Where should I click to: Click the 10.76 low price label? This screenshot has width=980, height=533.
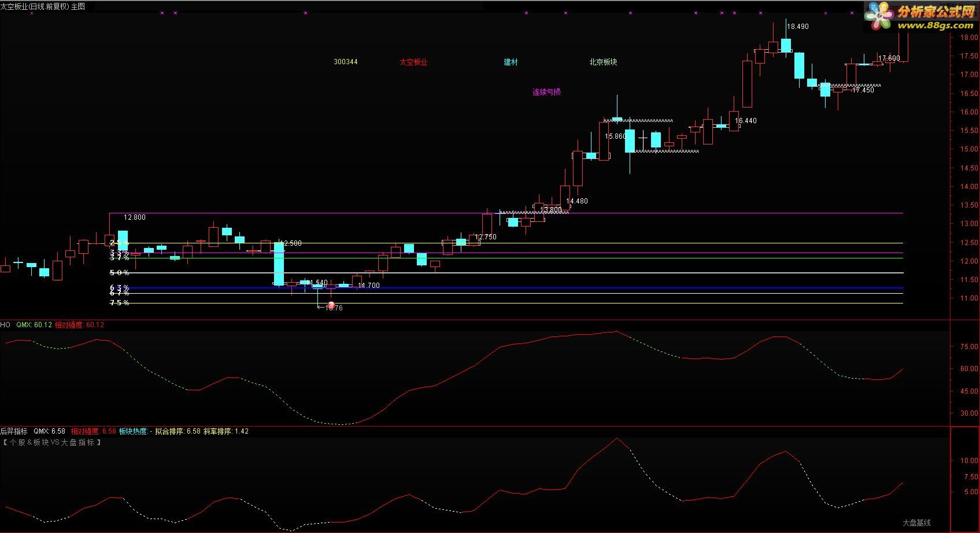[x=334, y=308]
